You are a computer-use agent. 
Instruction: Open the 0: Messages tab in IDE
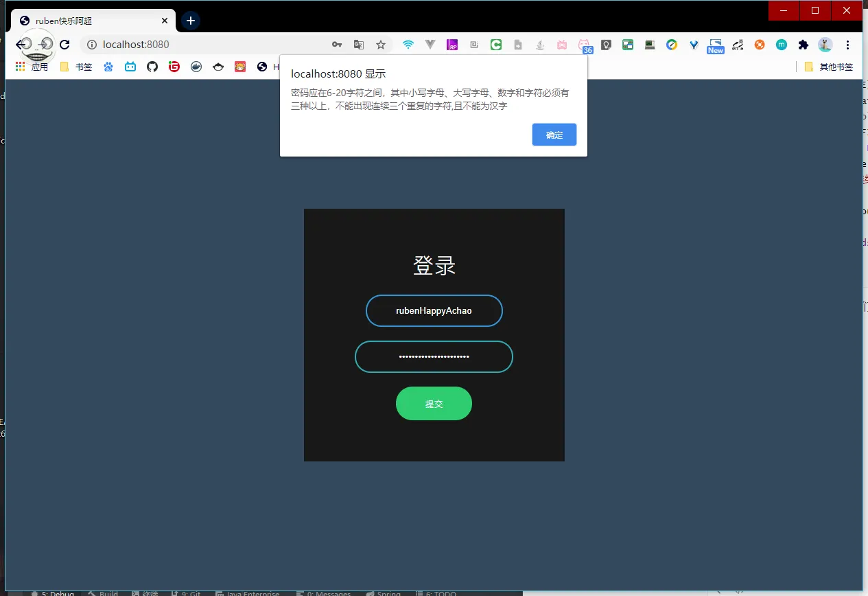pos(323,593)
